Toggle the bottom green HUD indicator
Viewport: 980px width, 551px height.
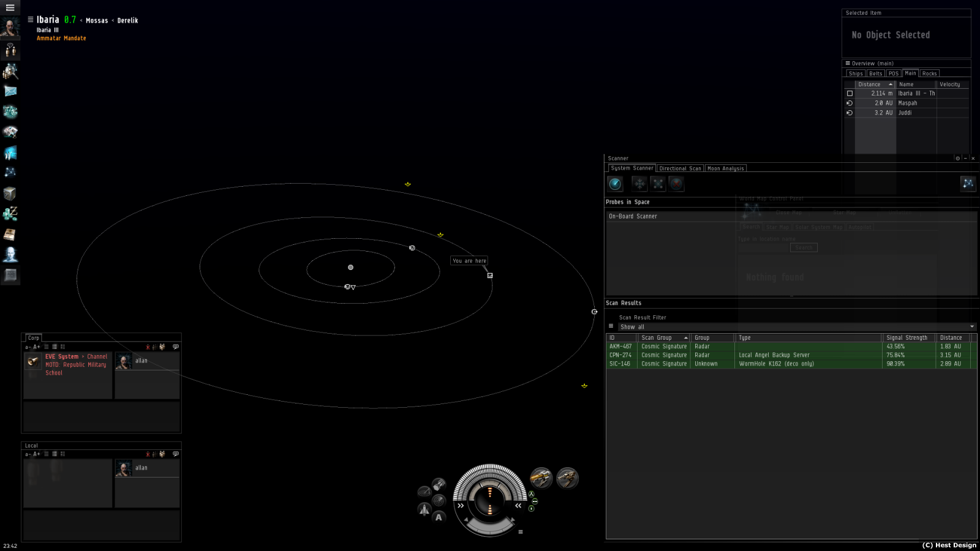pyautogui.click(x=532, y=509)
